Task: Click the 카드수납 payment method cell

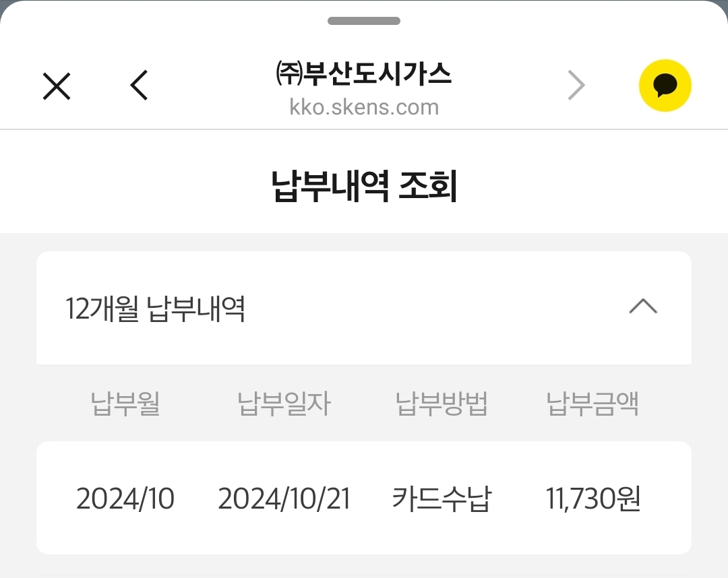Action: 442,499
